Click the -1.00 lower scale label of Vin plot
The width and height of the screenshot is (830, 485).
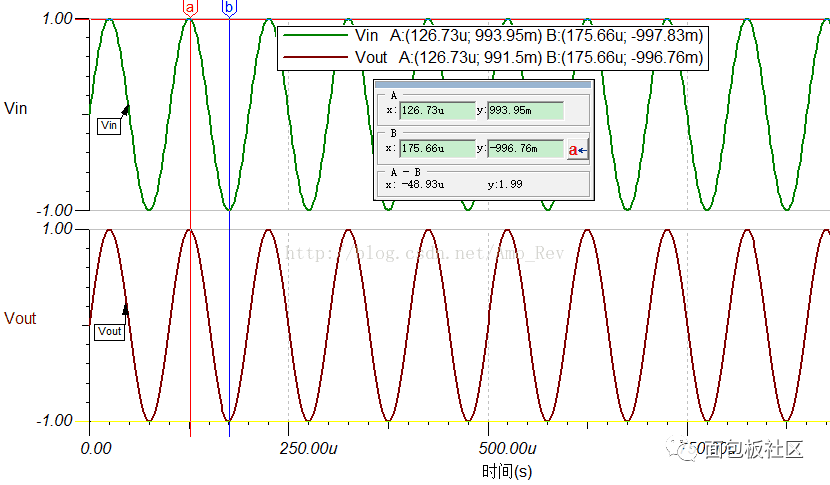coord(54,211)
